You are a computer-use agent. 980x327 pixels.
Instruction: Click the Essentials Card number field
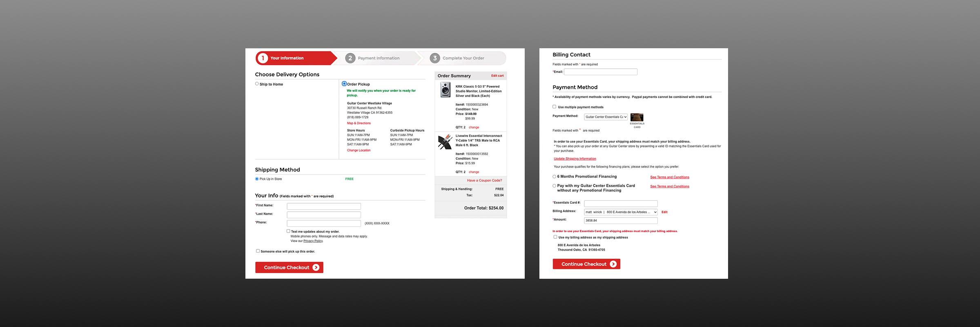tap(621, 204)
